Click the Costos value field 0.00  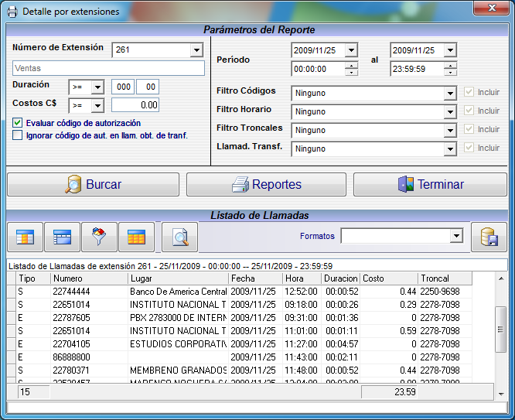tap(135, 105)
